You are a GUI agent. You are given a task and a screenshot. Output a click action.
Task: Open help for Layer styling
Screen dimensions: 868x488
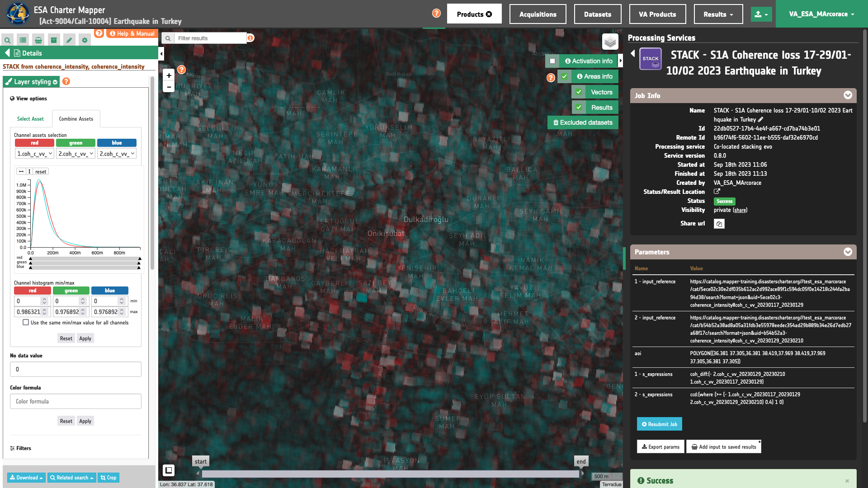(66, 81)
